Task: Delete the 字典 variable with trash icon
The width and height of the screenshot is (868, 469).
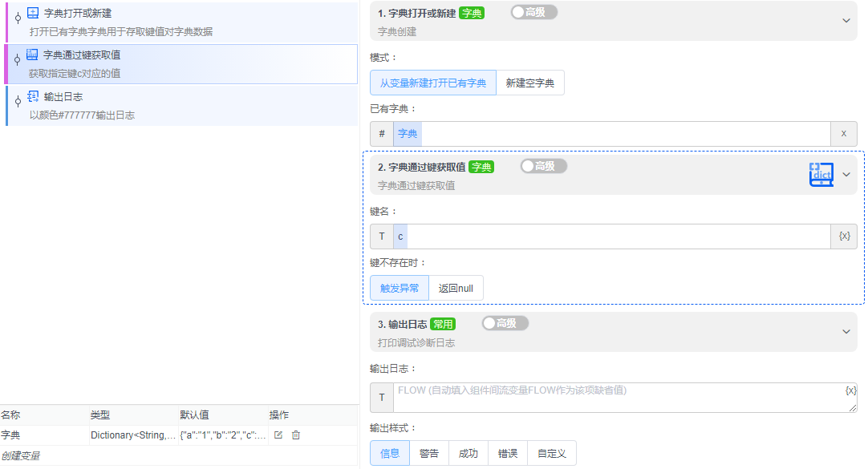Action: tap(294, 435)
